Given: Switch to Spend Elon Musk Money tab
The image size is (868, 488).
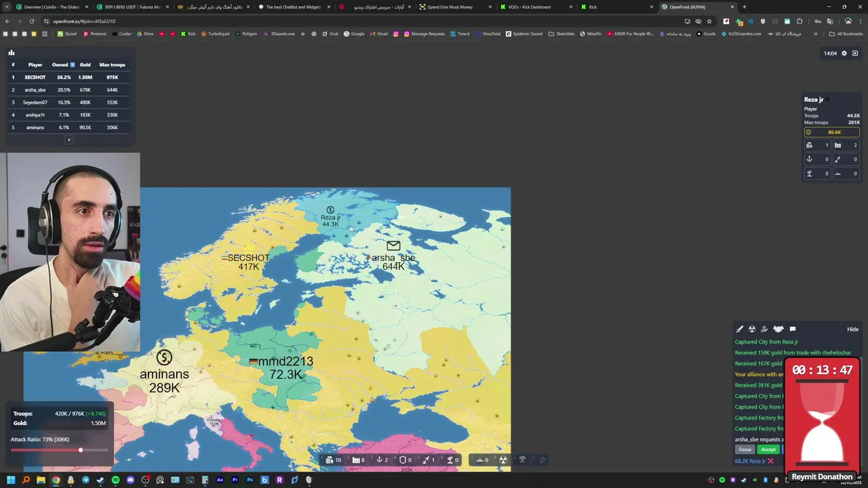Looking at the screenshot, I should point(454,7).
